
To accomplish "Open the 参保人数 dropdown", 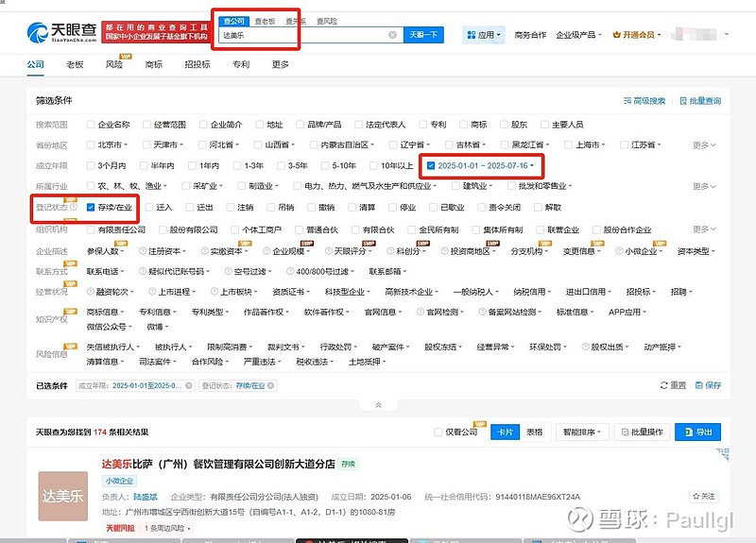I will click(105, 251).
